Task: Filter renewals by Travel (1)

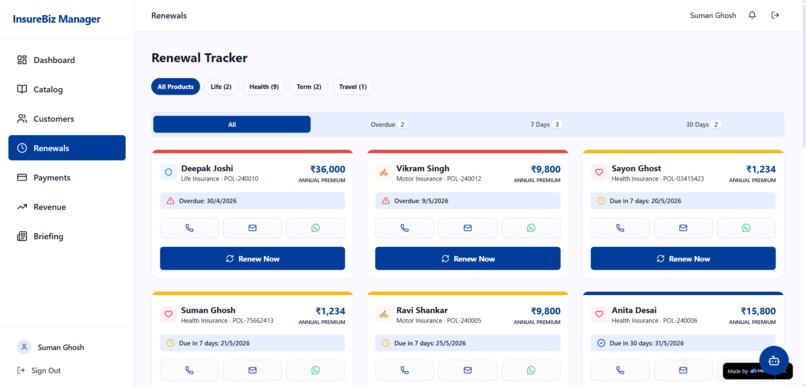Action: click(x=353, y=87)
